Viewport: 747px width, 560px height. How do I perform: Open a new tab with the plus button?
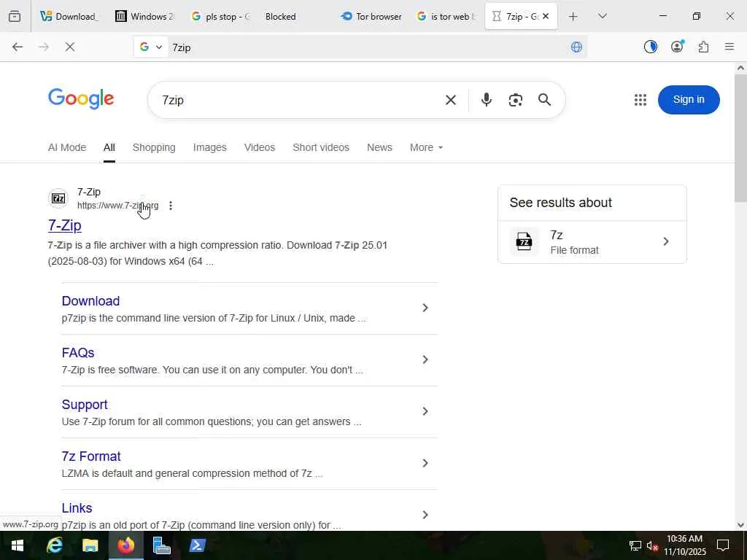(x=573, y=17)
